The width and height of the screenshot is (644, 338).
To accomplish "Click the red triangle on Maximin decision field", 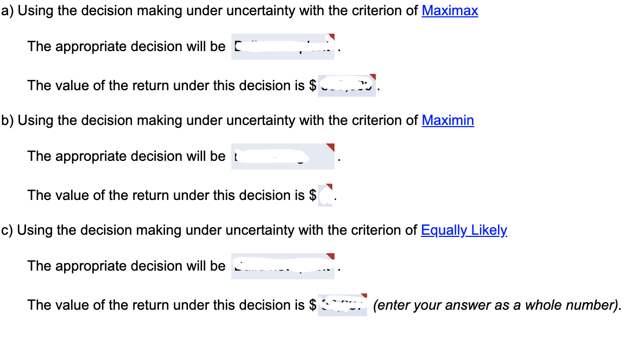I will point(330,147).
